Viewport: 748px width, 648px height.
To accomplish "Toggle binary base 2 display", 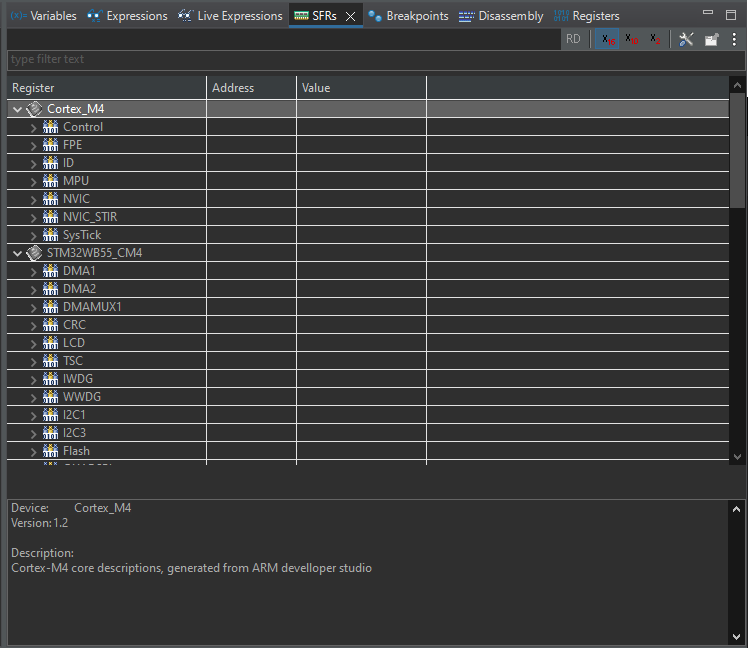I will (655, 39).
